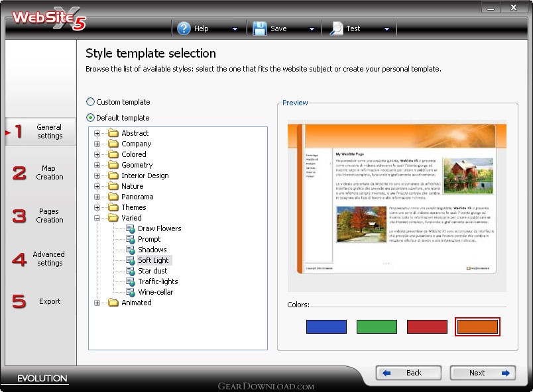Image resolution: width=533 pixels, height=392 pixels.
Task: Go to step 1 General settings
Action: pyautogui.click(x=40, y=131)
